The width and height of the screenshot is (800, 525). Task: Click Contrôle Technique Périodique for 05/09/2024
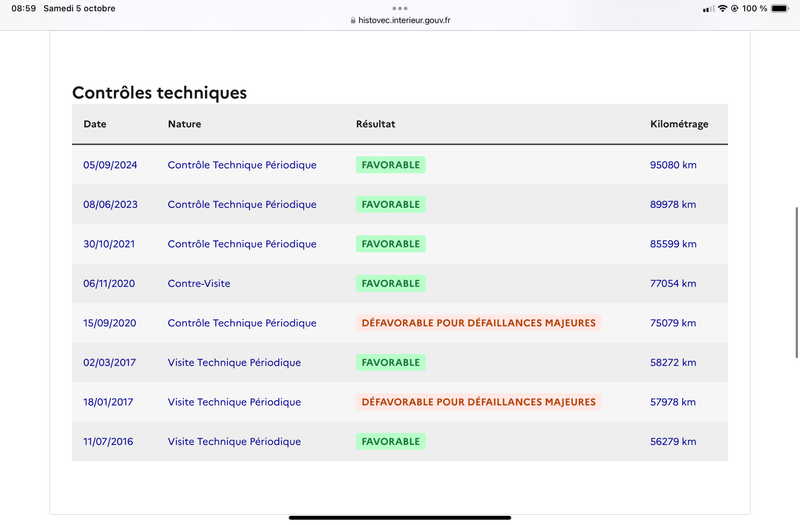[242, 165]
